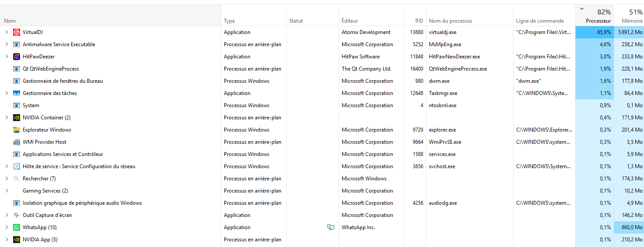Image resolution: width=644 pixels, height=247 pixels.
Task: Click the Antimalware Service Executable icon
Action: 17,44
